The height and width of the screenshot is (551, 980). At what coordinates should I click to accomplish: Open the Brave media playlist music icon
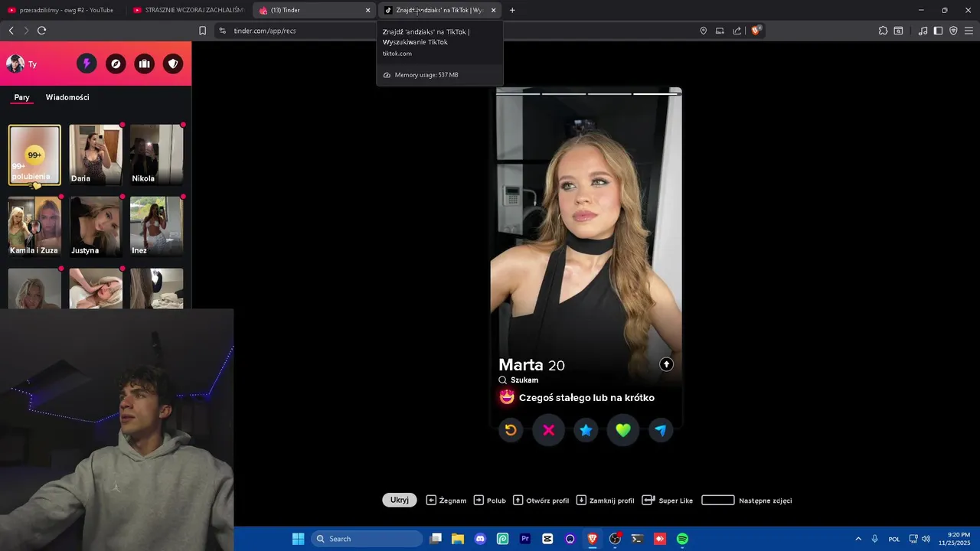coord(923,31)
